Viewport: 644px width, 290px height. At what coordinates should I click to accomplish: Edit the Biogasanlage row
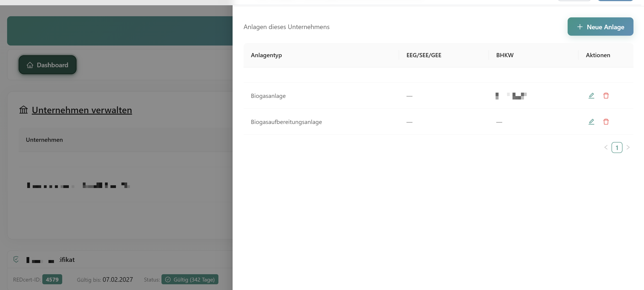[591, 96]
